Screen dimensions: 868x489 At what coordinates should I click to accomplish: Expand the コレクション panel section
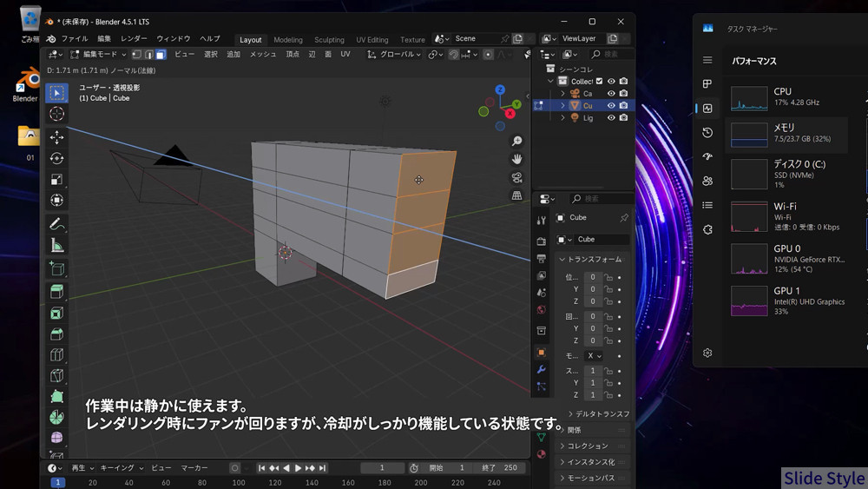tap(588, 446)
